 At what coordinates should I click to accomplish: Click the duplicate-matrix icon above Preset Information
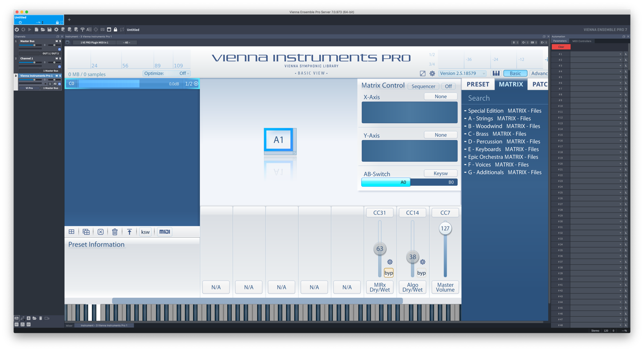(x=86, y=232)
